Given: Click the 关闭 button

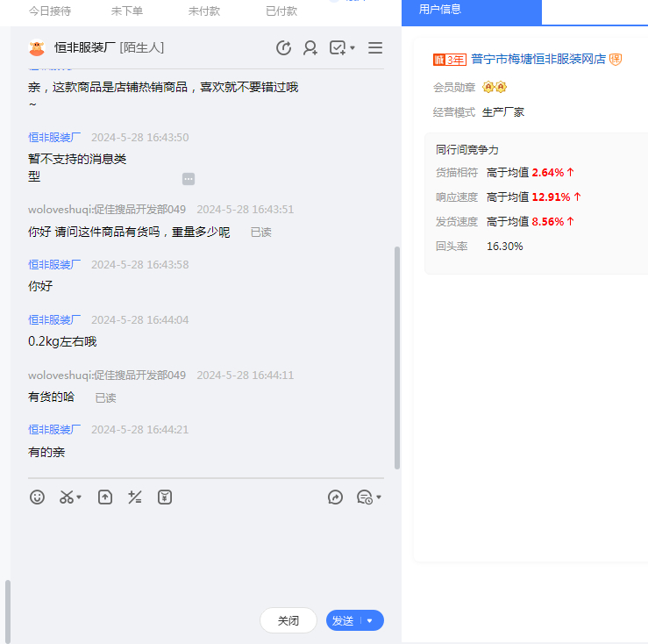Looking at the screenshot, I should point(288,620).
